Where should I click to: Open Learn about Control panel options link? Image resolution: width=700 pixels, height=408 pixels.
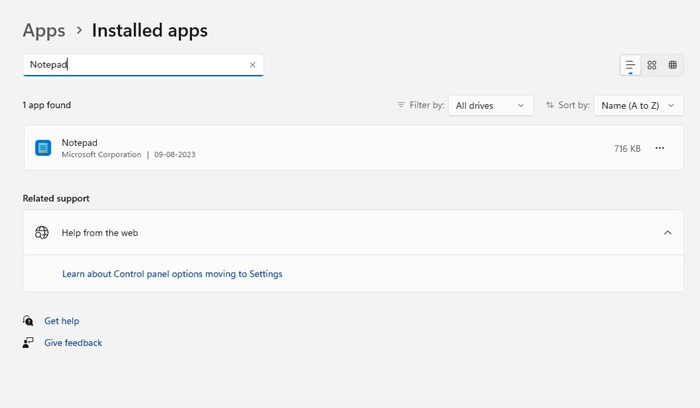(x=172, y=274)
